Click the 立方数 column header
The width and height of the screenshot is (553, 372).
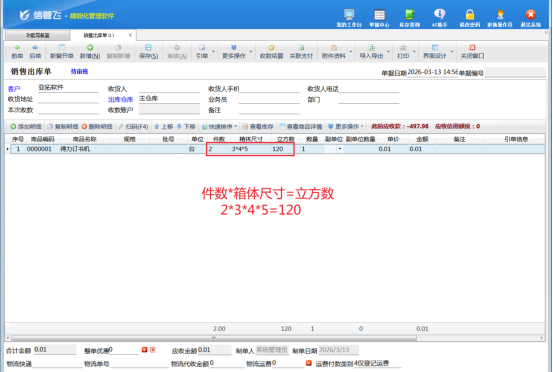pyautogui.click(x=286, y=139)
